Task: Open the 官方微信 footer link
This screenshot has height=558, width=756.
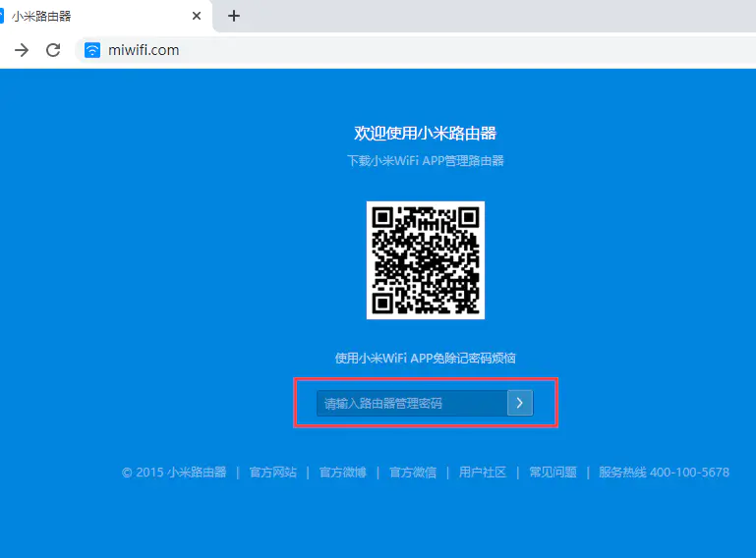Action: coord(413,473)
